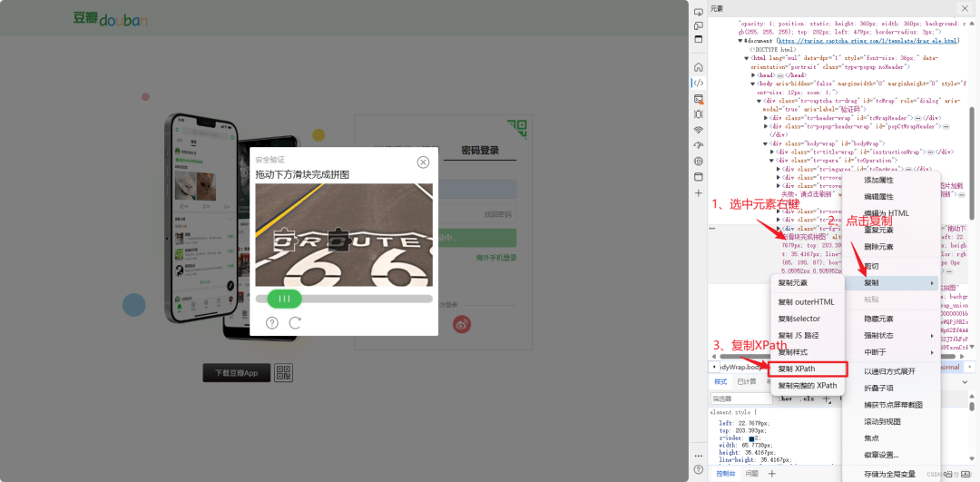
Task: Collapse the bodyWrap div node
Action: 766,143
